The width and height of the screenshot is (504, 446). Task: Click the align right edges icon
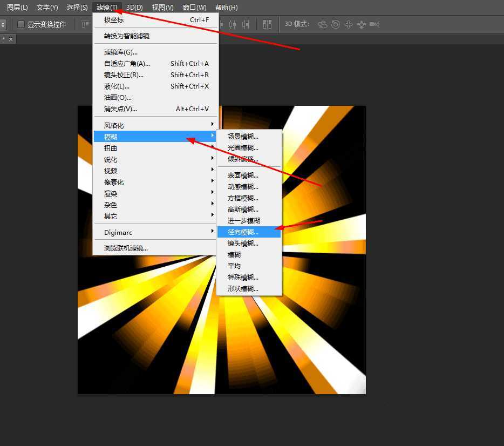(246, 24)
